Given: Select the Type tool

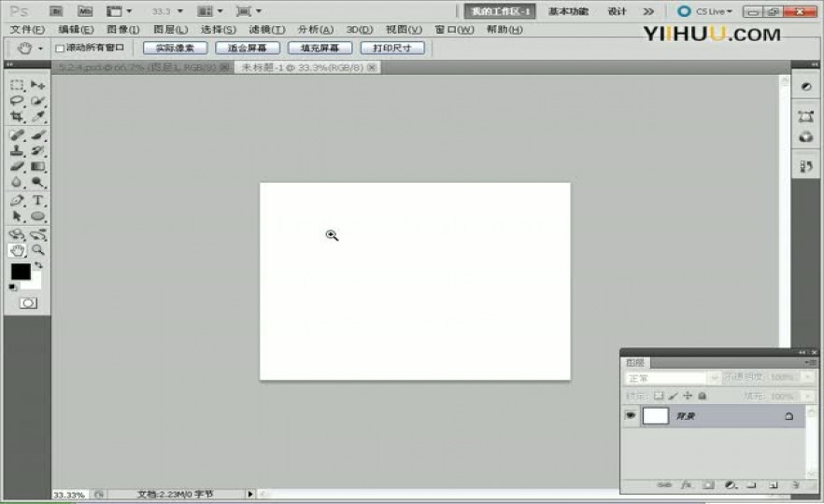Looking at the screenshot, I should [x=37, y=201].
